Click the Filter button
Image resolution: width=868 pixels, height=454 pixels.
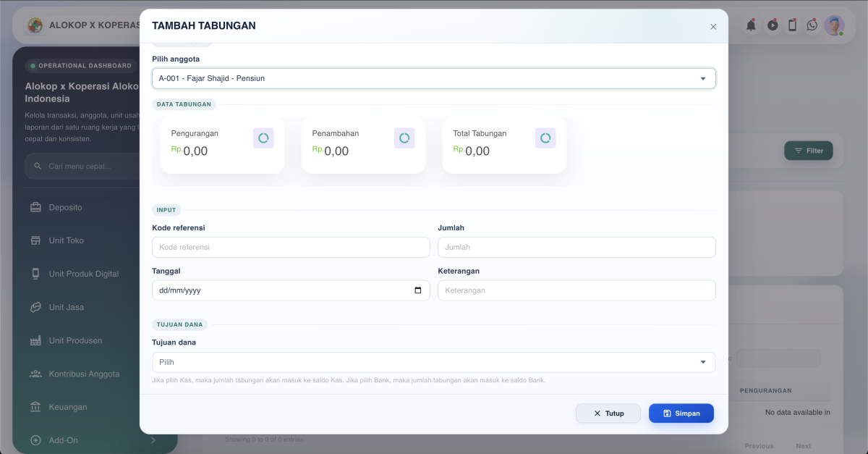(x=809, y=151)
